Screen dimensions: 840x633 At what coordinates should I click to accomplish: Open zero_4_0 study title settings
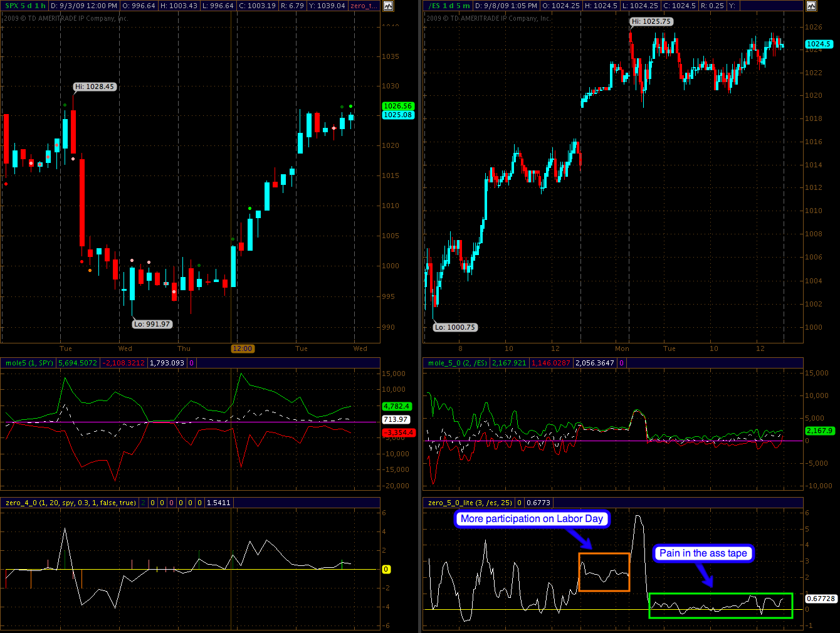(71, 503)
